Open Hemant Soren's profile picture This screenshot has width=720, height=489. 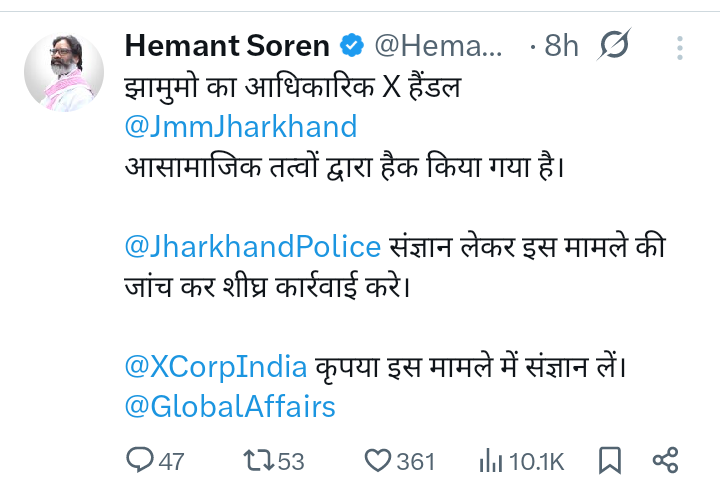coord(63,73)
